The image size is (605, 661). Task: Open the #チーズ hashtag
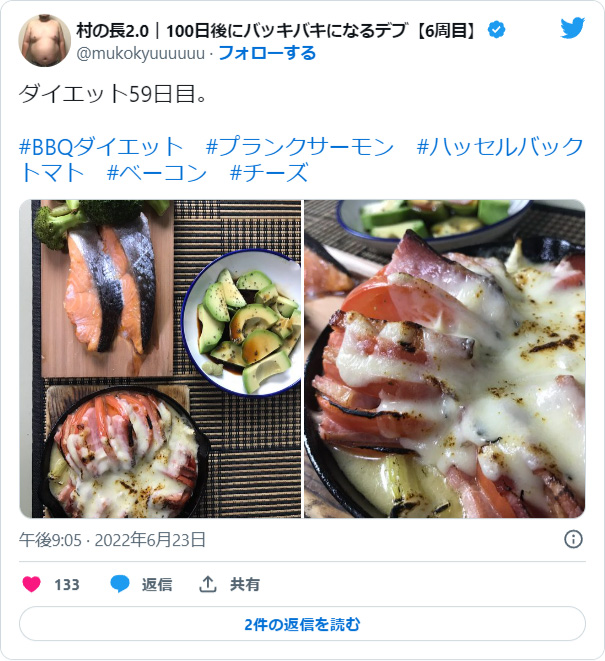(x=269, y=173)
